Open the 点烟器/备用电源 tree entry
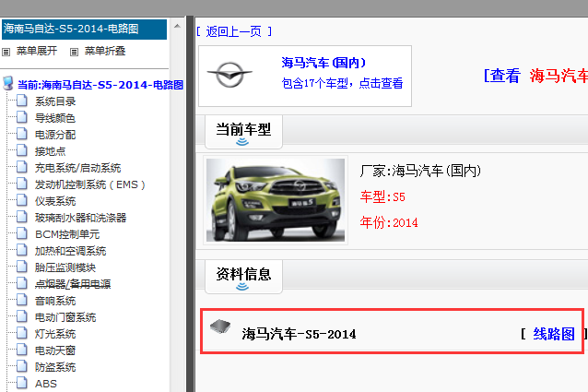This screenshot has height=392, width=588. [x=73, y=284]
